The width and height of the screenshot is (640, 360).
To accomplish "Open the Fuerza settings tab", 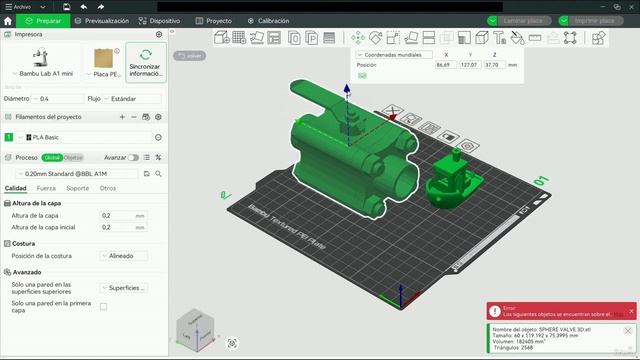I will coord(46,189).
